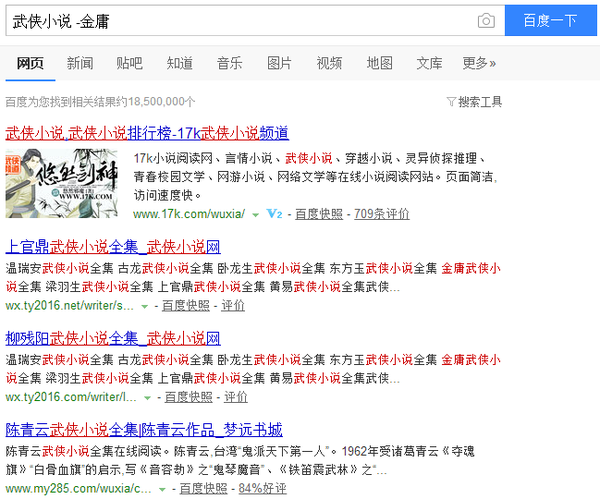Open the 柳残阳武侠小说全集 result title
This screenshot has width=600, height=499.
pos(113,339)
